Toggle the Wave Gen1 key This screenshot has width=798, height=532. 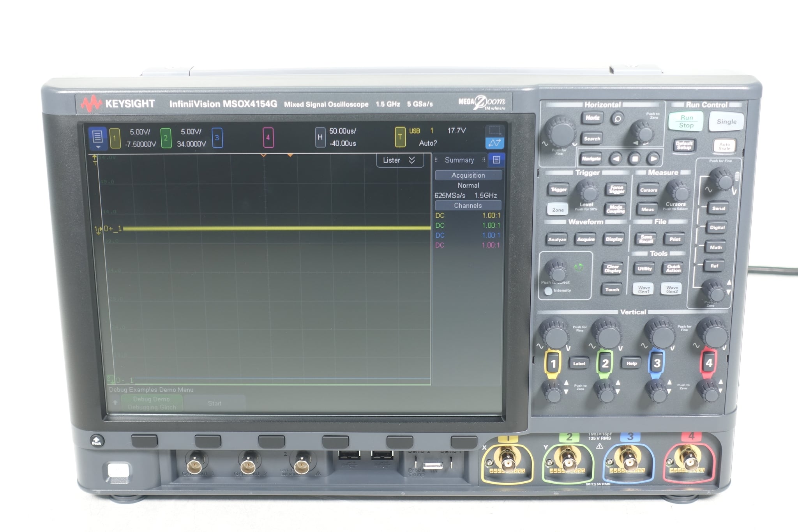point(644,289)
